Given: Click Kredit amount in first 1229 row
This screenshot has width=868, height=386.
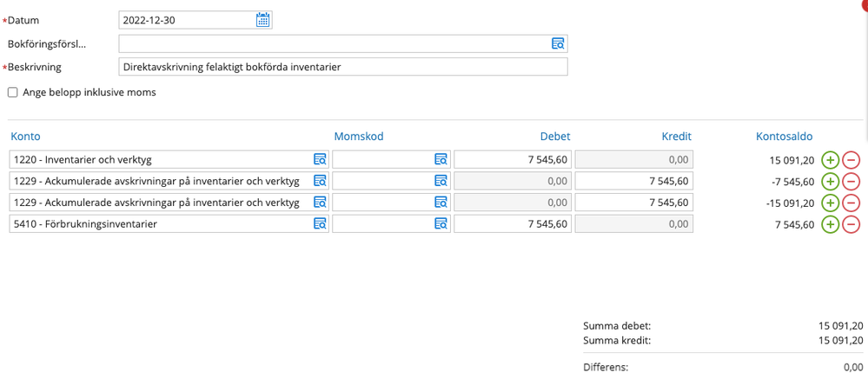Looking at the screenshot, I should click(x=633, y=181).
